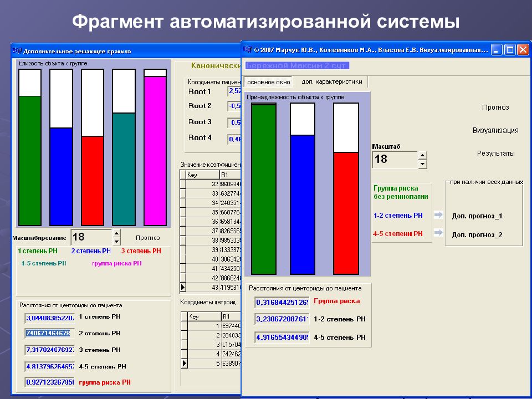
Task: Click the blue bar in Принадлежность объекта к группе
Action: (x=303, y=204)
